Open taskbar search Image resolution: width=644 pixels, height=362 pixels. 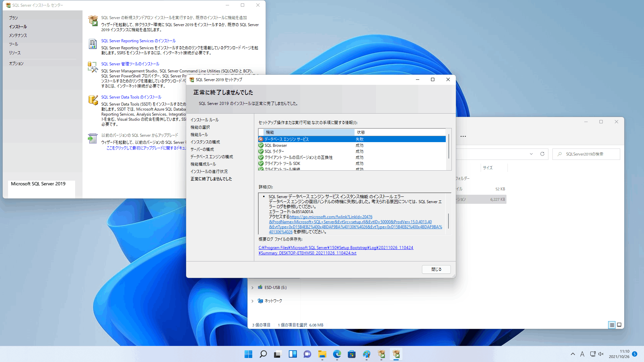[263, 354]
